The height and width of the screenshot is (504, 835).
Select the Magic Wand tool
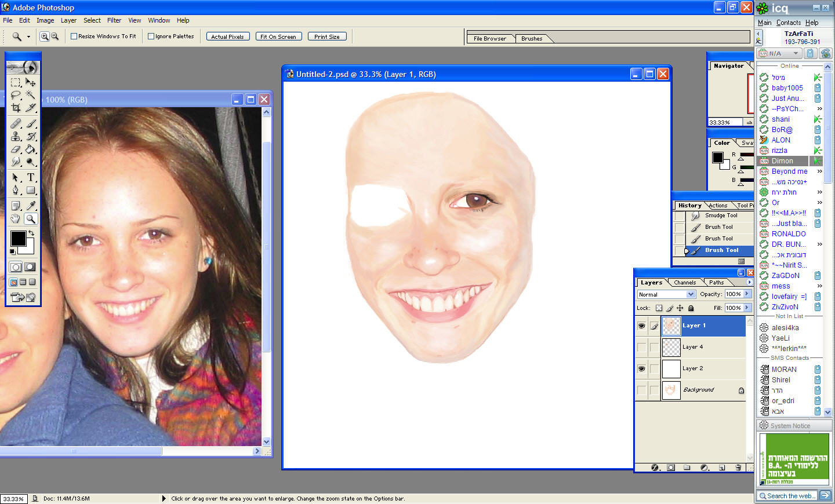click(31, 95)
